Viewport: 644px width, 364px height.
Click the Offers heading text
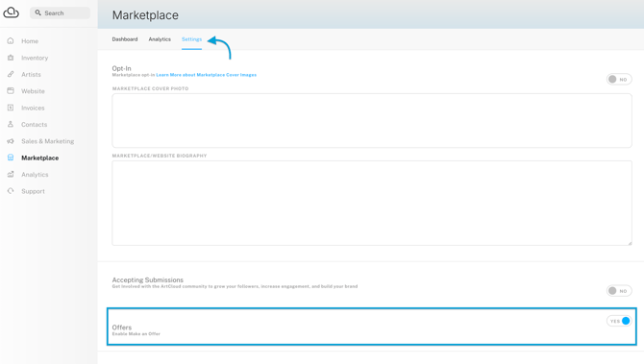(x=122, y=328)
